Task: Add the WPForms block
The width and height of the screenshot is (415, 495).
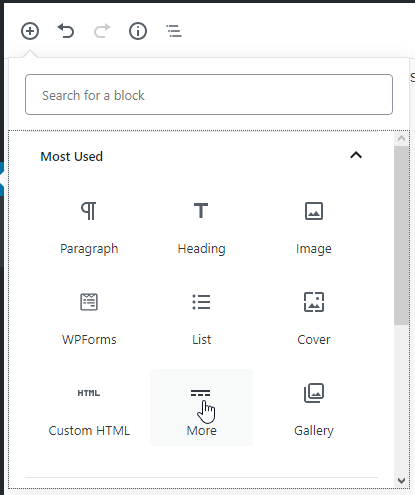Action: [x=89, y=317]
